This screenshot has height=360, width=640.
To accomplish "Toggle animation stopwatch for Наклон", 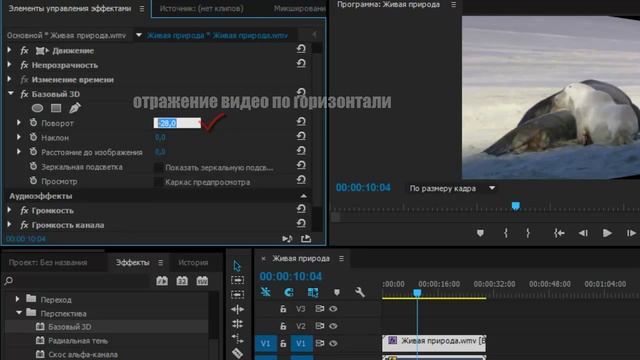I will pos(33,137).
